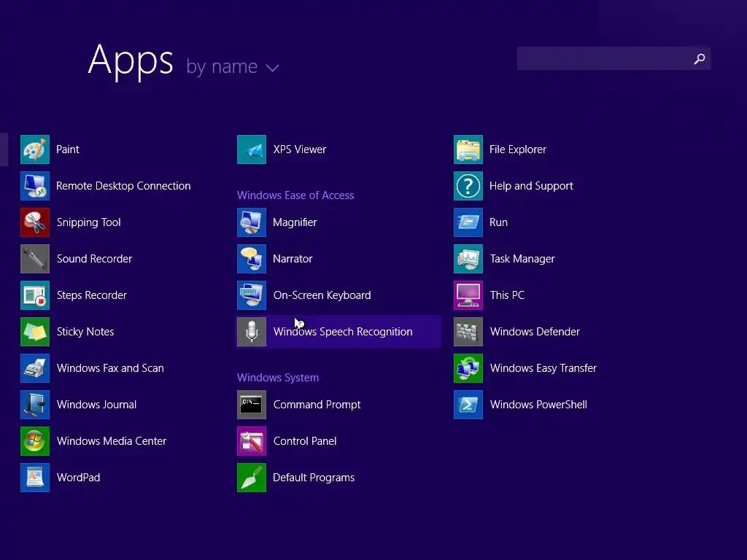The height and width of the screenshot is (560, 747).
Task: Click the 'WordPad' label
Action: click(x=79, y=477)
